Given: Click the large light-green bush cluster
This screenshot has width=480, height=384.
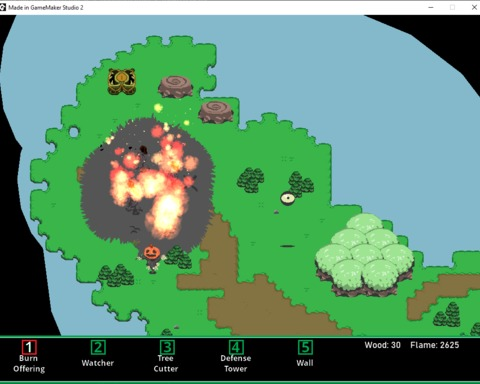Looking at the screenshot, I should (364, 255).
